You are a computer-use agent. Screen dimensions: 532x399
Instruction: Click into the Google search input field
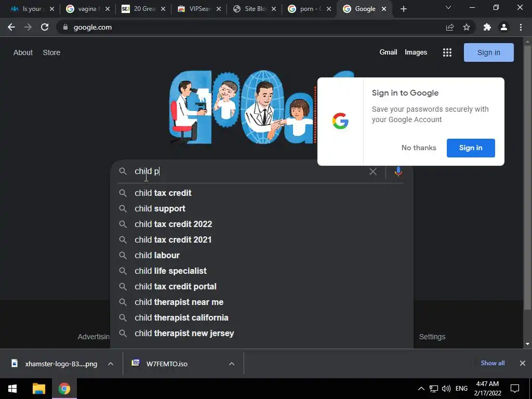(x=249, y=171)
